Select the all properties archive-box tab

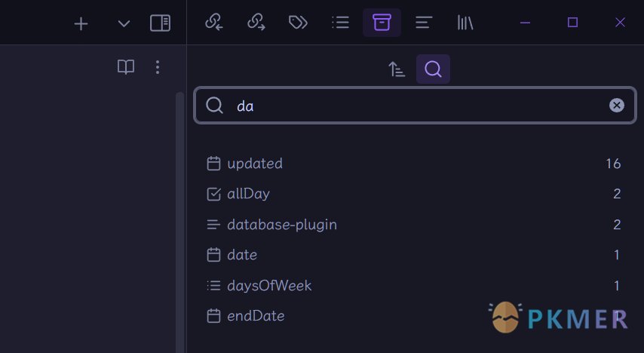click(382, 23)
